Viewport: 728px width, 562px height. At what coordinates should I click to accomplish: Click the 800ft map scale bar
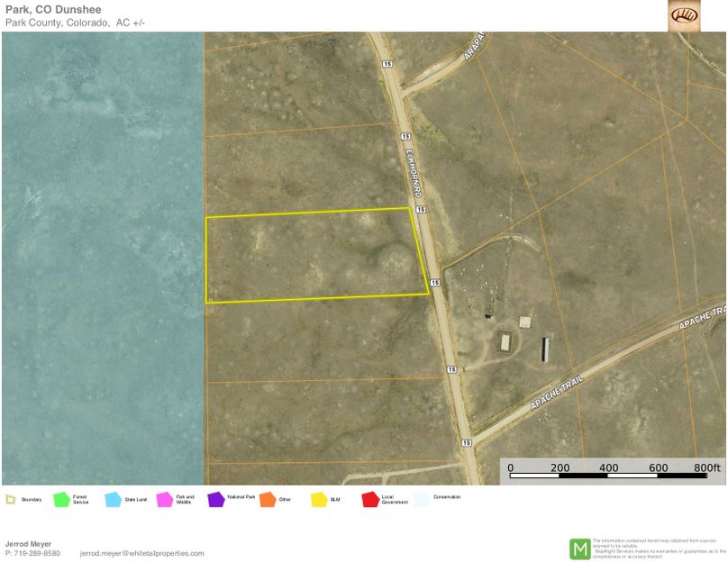pos(613,474)
